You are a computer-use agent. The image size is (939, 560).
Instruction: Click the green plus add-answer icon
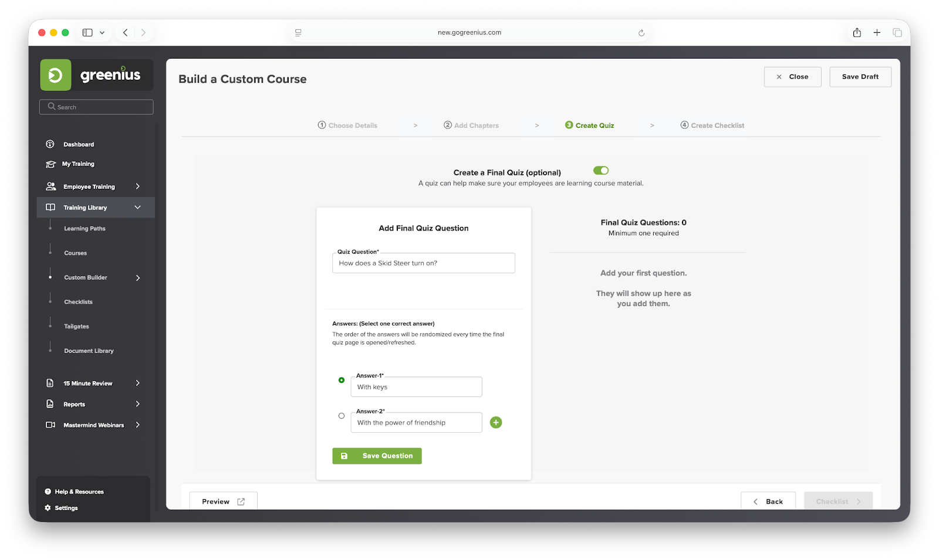(496, 422)
